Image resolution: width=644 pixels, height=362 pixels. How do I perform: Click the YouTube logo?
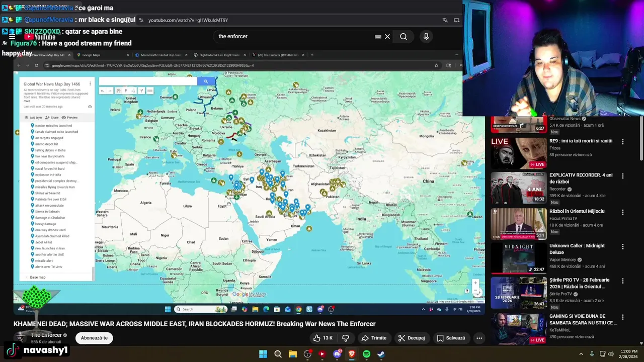40,37
